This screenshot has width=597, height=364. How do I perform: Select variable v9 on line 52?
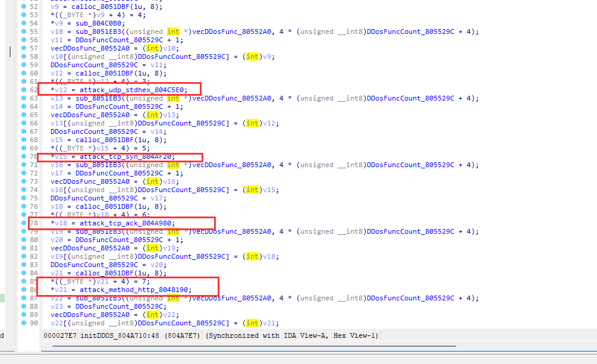coord(55,7)
